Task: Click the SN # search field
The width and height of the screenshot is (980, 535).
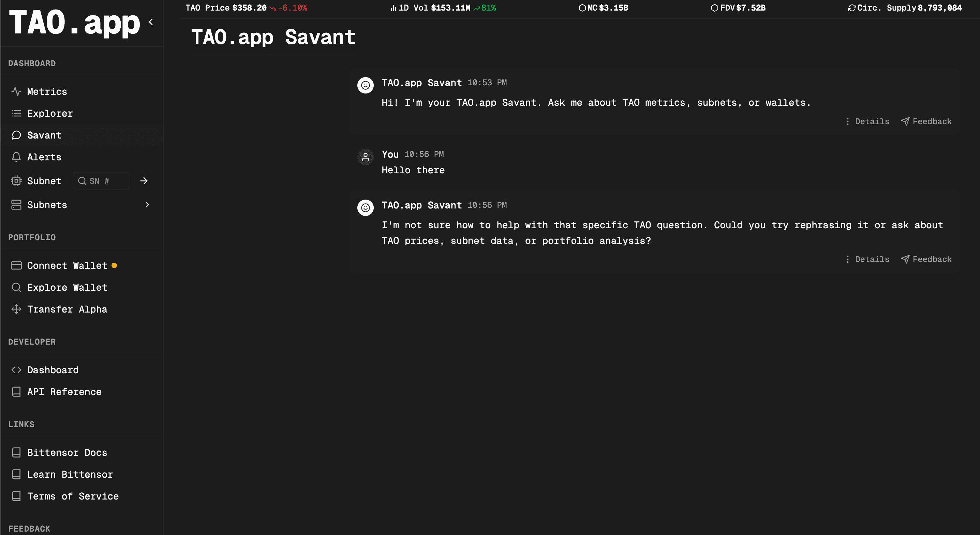Action: coord(101,181)
